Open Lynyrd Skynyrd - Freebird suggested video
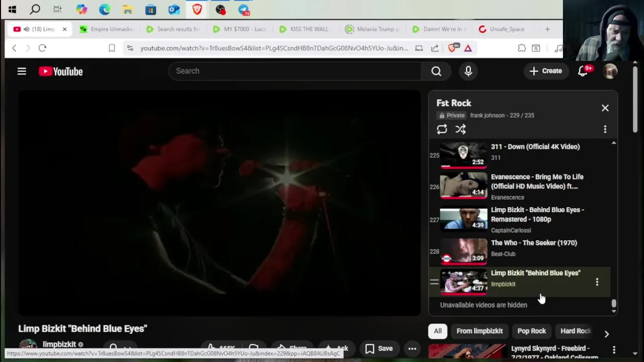Viewport: 644px width, 362px height. pos(554,352)
